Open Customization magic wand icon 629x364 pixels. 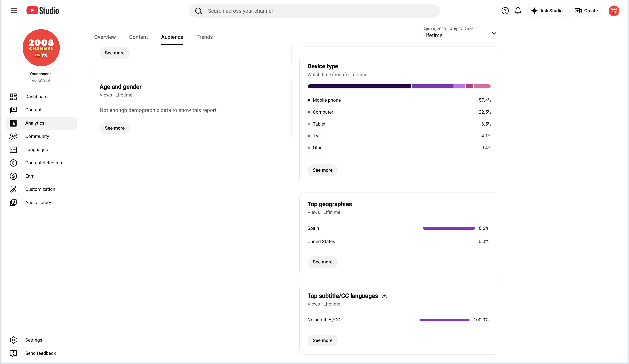13,189
